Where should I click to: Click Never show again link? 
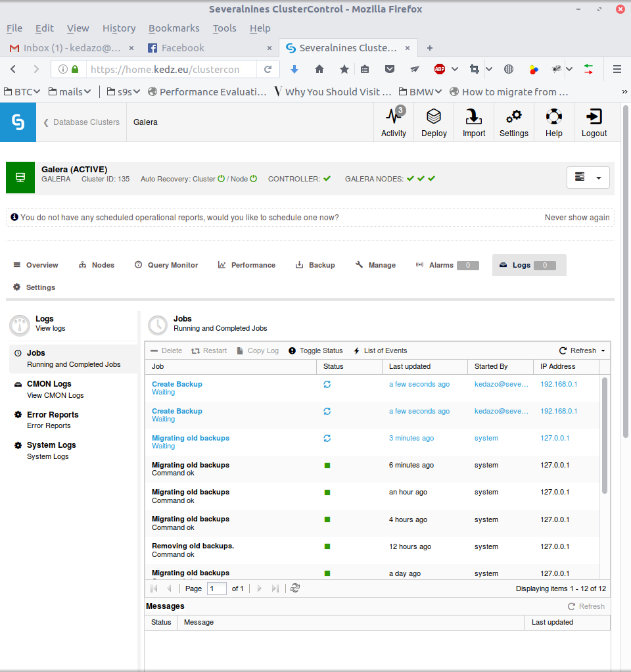(x=577, y=217)
